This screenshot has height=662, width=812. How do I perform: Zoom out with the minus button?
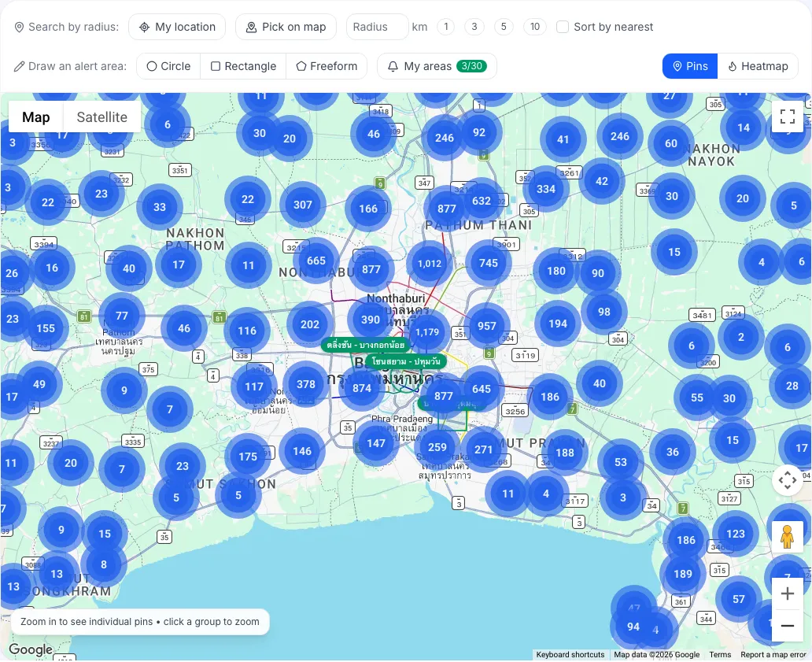787,626
